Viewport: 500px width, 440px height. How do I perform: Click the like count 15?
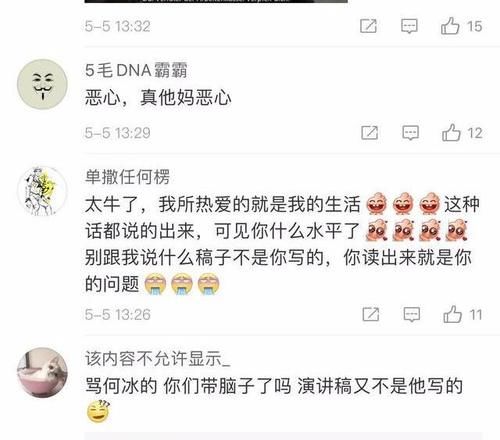pos(474,26)
